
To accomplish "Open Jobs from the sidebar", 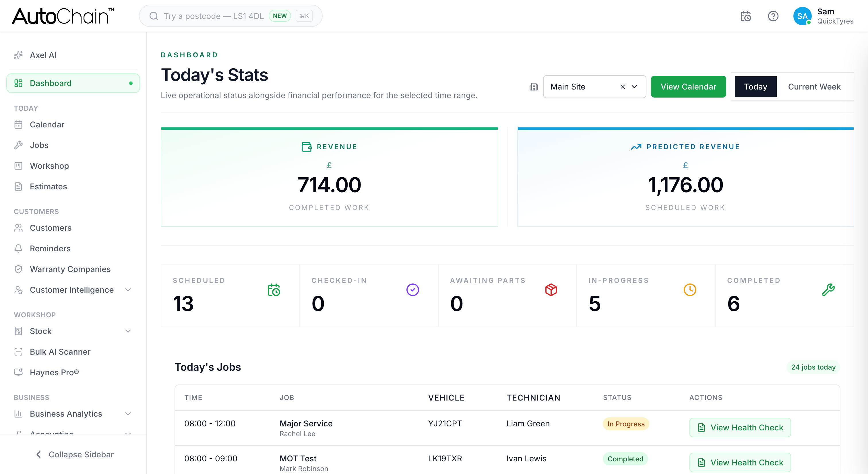I will tap(73, 145).
